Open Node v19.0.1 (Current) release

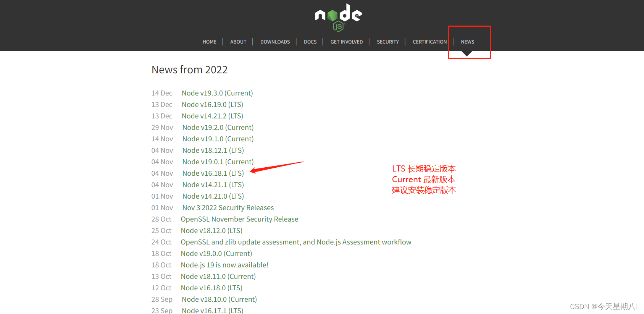coord(218,162)
